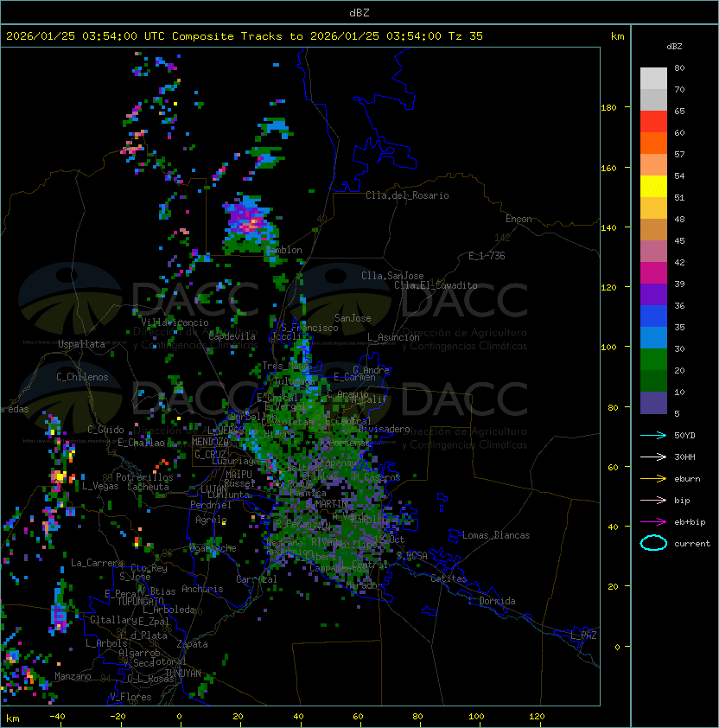Click the 'Uspallata' place label

click(82, 344)
